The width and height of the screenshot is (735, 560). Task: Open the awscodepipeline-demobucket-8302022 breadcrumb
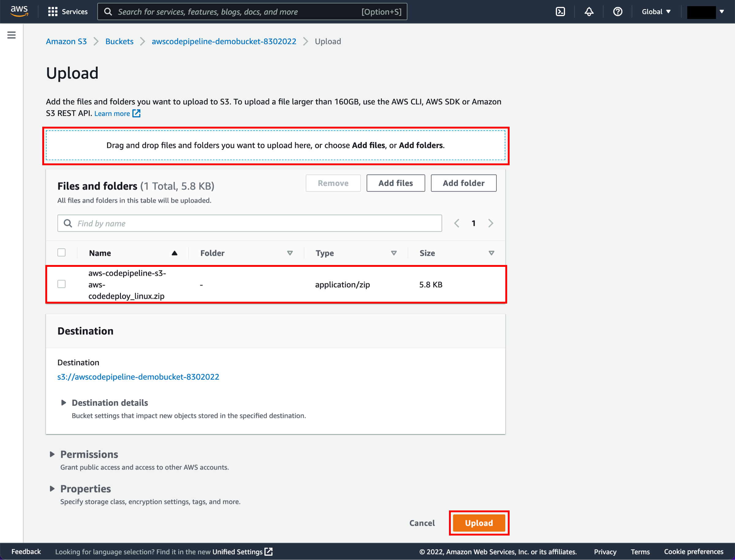(224, 41)
